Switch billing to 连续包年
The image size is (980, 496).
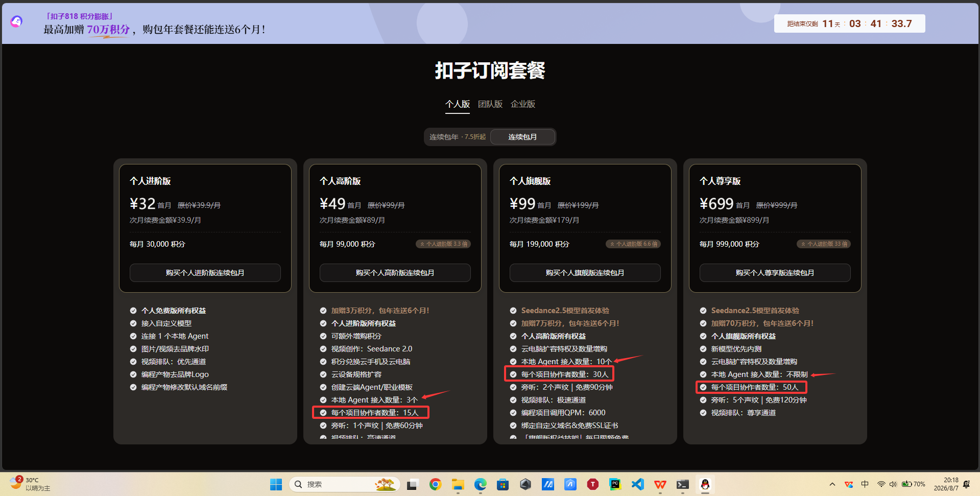click(x=458, y=137)
